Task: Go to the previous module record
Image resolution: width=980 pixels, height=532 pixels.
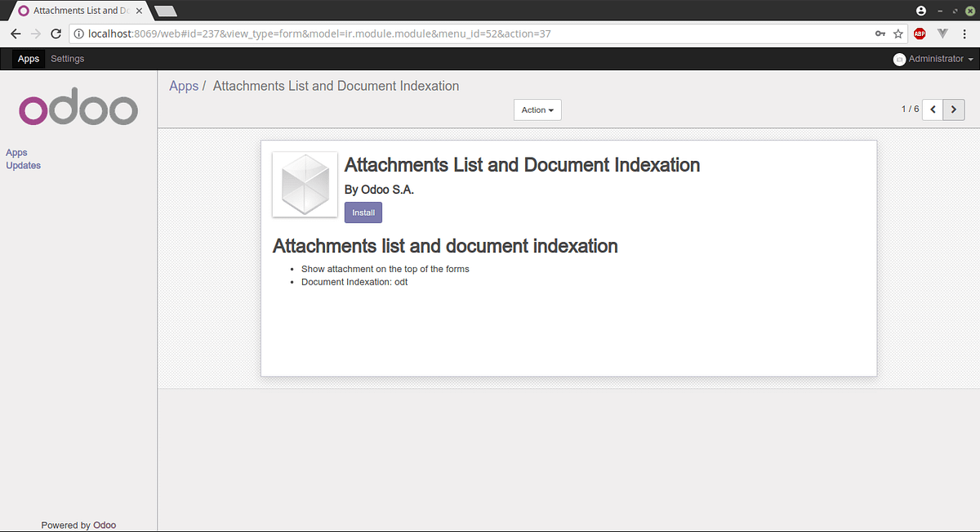Action: coord(932,109)
